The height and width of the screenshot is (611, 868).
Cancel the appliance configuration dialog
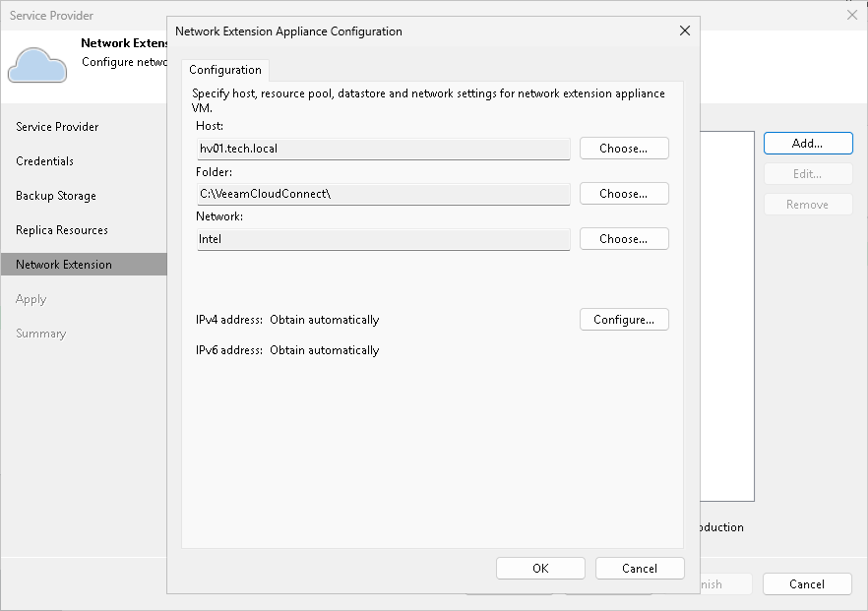tap(640, 568)
